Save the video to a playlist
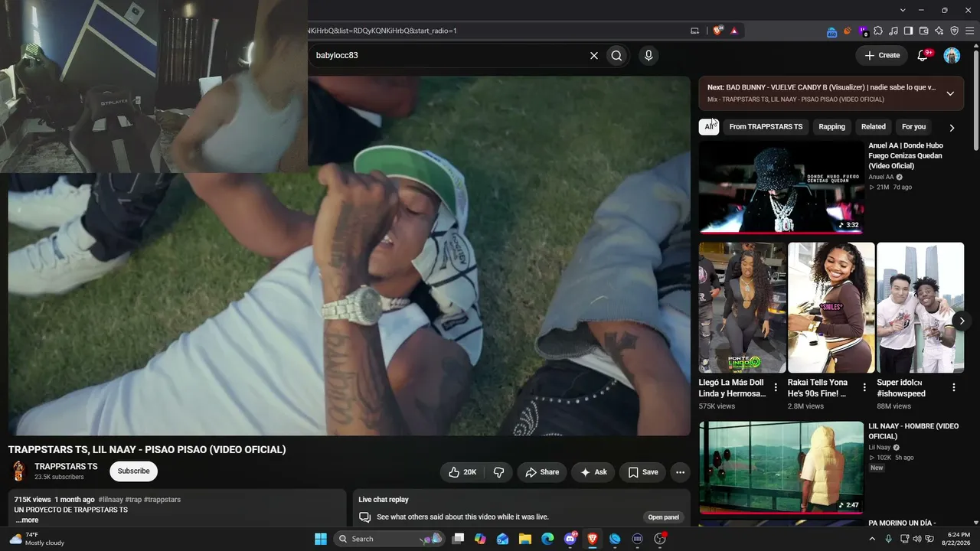 642,472
